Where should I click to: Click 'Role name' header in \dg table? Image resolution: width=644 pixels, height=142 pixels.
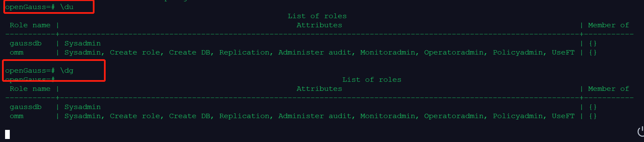pos(30,89)
